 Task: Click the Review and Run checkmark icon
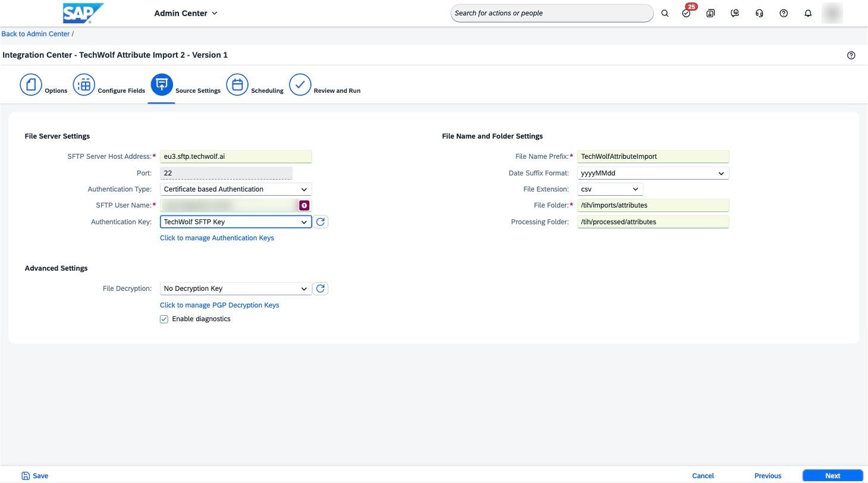300,84
